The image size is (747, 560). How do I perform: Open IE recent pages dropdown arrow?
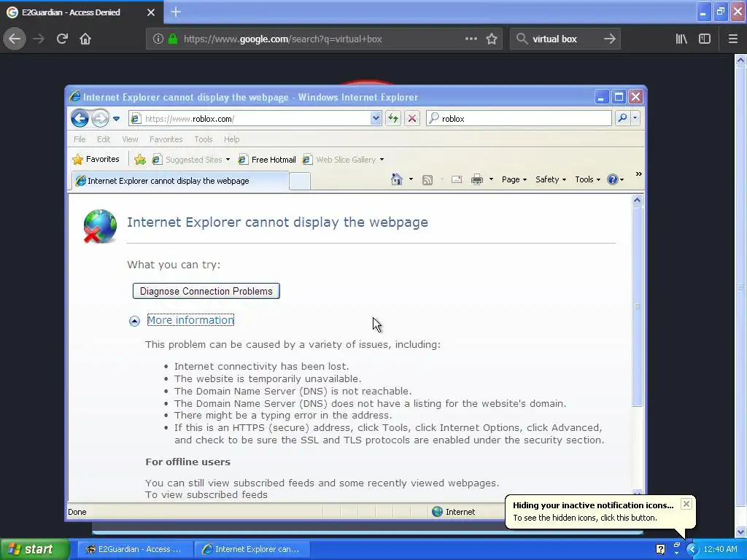coord(116,119)
